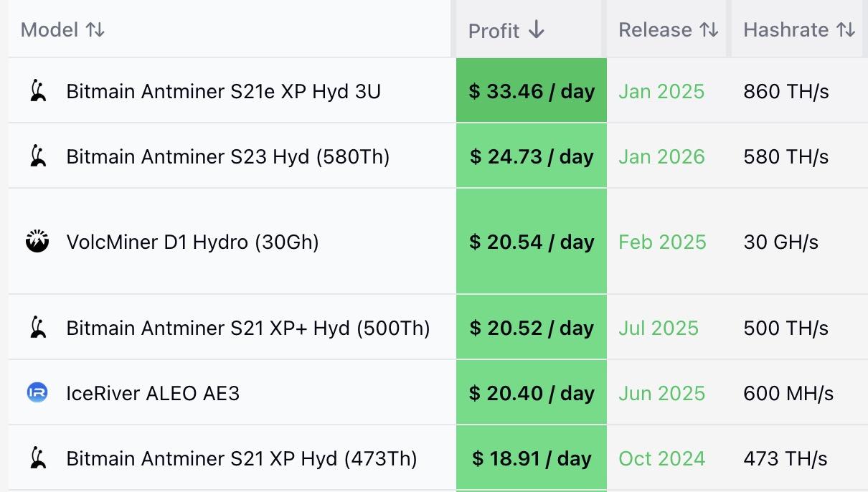This screenshot has width=868, height=492.
Task: Click the $ 18.91 / day profit cell
Action: [532, 459]
